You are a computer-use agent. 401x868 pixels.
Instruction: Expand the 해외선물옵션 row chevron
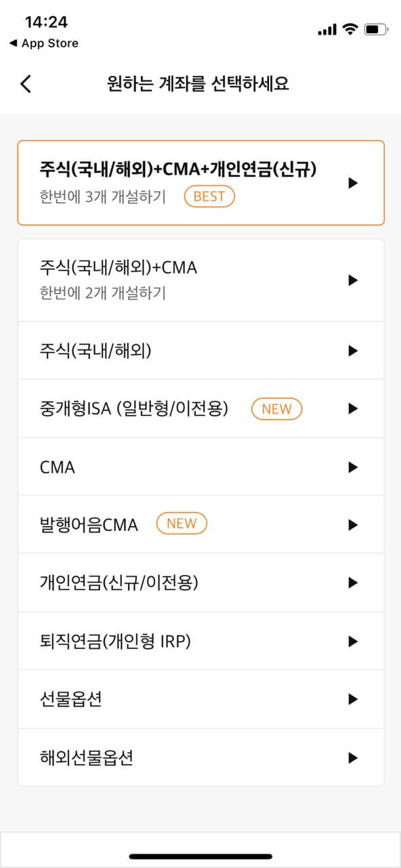pos(352,757)
